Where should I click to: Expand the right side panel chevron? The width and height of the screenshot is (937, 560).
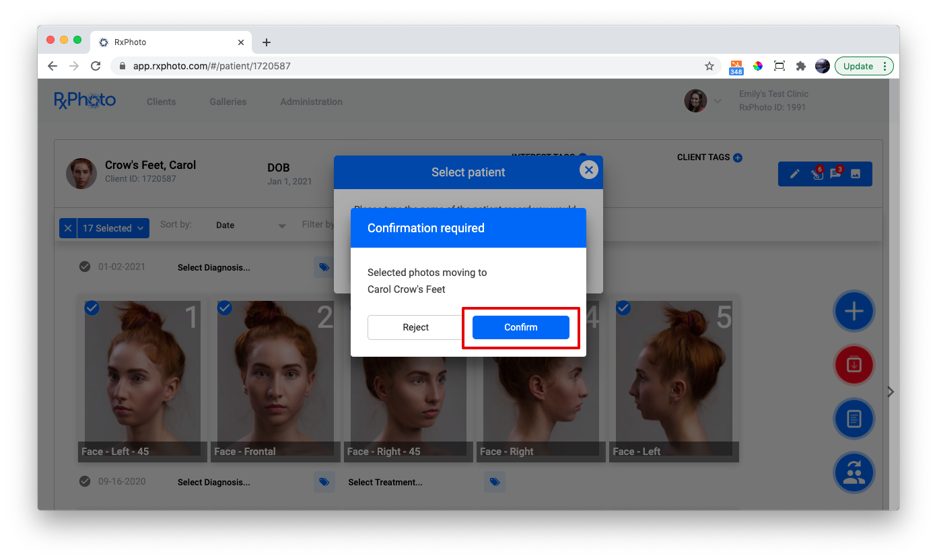pos(891,392)
